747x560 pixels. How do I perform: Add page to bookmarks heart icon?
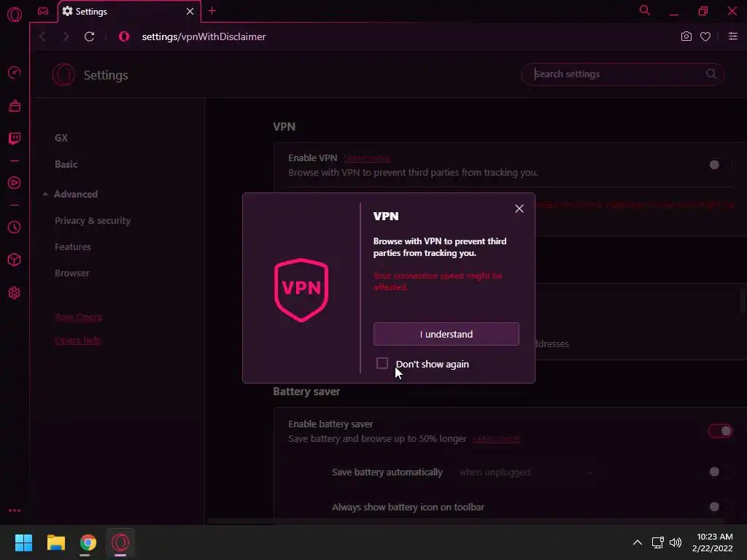pyautogui.click(x=705, y=36)
